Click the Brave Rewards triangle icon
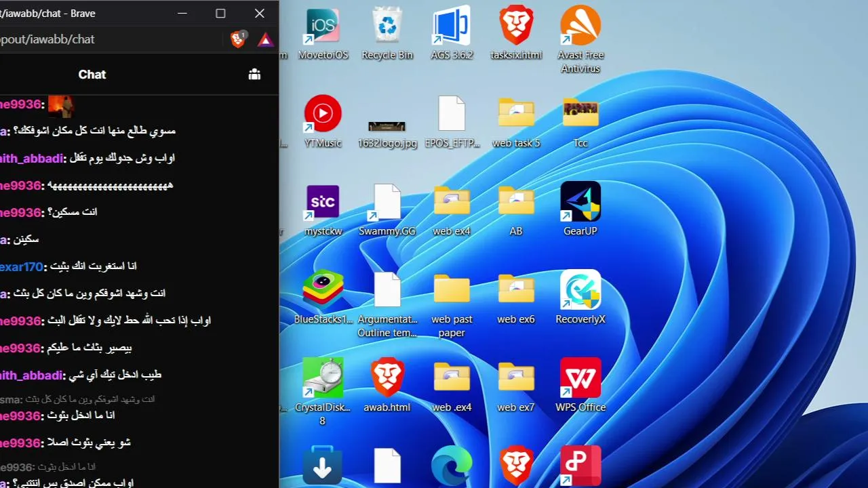Screen dimensions: 868x488 point(265,39)
